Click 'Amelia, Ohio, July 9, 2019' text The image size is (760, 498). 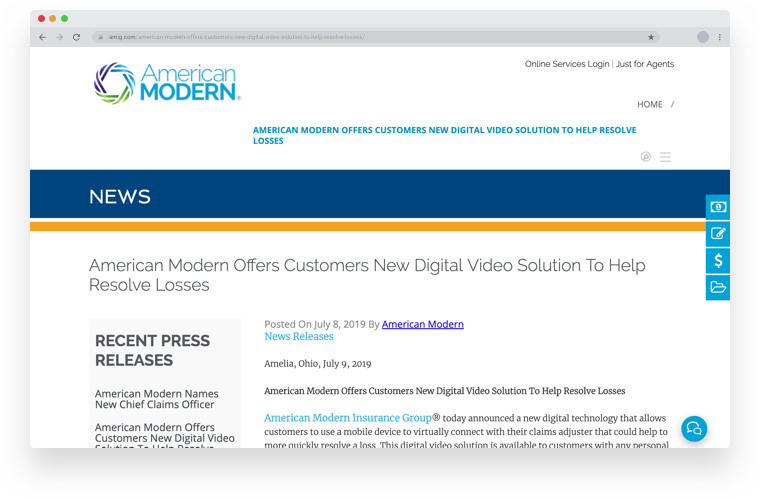[x=317, y=364]
